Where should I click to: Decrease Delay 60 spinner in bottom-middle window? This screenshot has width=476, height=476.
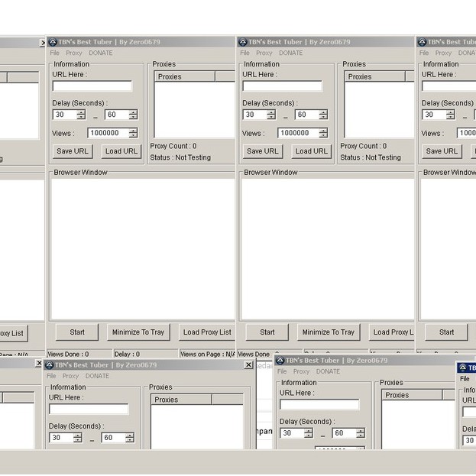pyautogui.click(x=361, y=436)
